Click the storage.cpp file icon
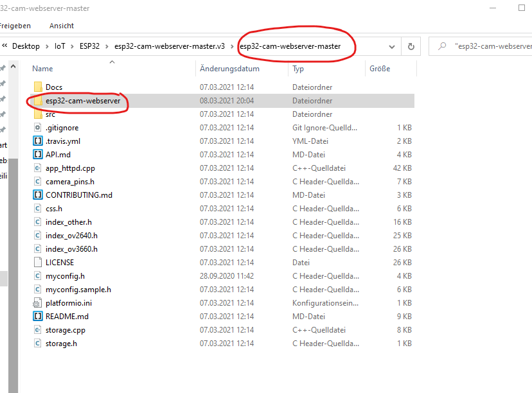This screenshot has height=393, width=532. (38, 330)
